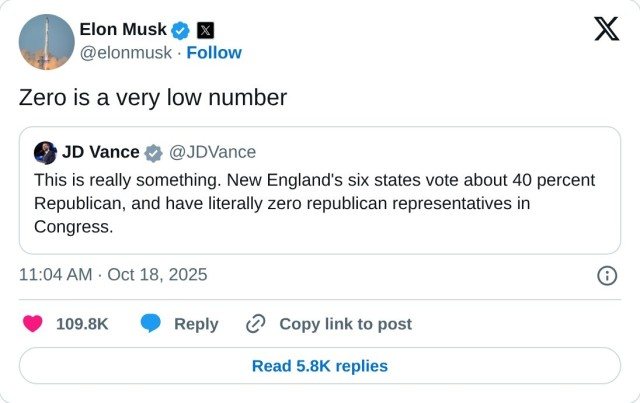
Task: Click Elon Musk's rocket profile picture
Action: coord(46,42)
